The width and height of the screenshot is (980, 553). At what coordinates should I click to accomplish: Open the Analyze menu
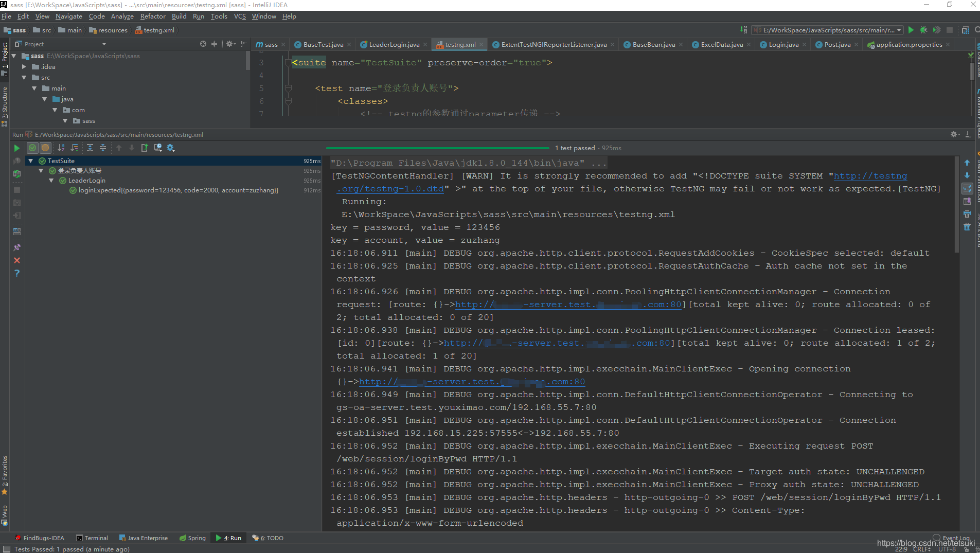click(122, 16)
